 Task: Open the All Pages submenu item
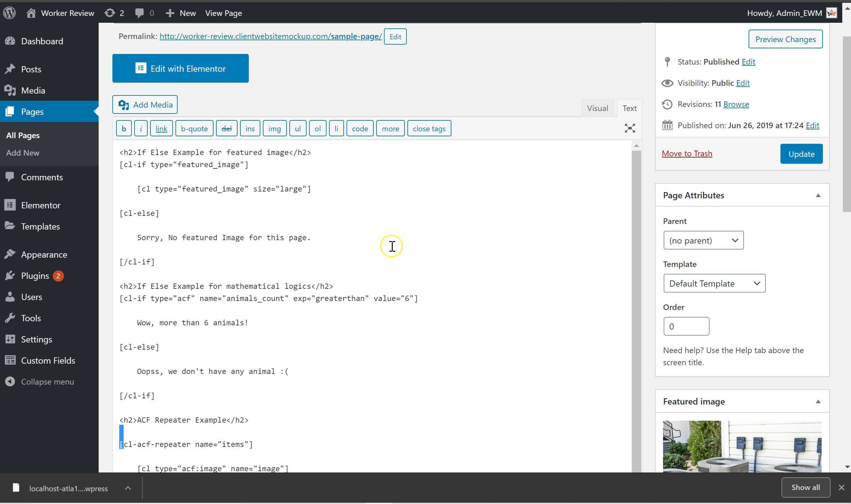click(23, 135)
